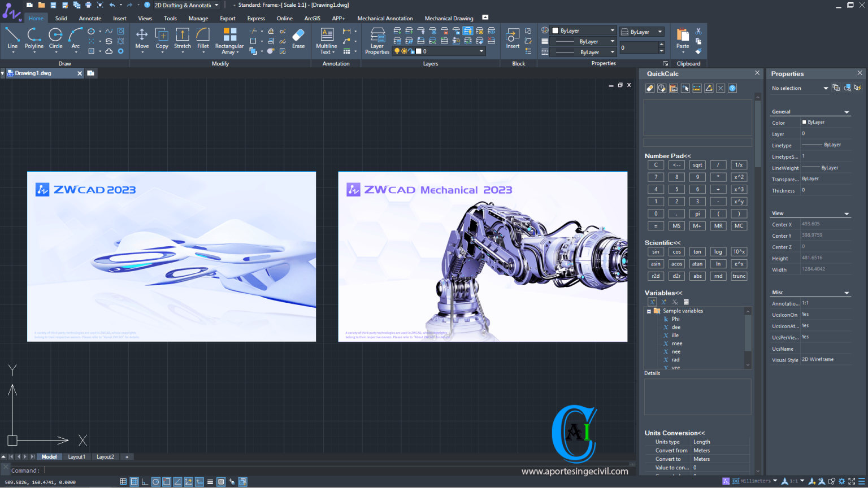This screenshot has width=868, height=488.
Task: Switch to the Layout1 tab
Action: coord(76,457)
